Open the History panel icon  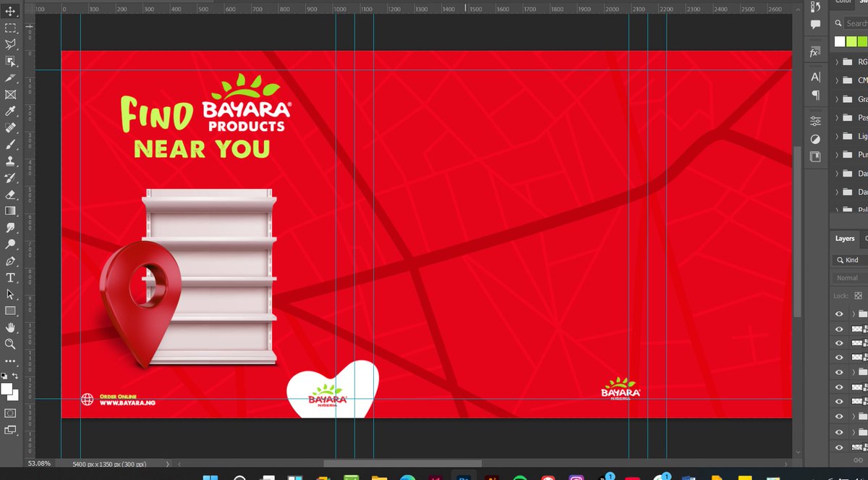click(x=815, y=8)
